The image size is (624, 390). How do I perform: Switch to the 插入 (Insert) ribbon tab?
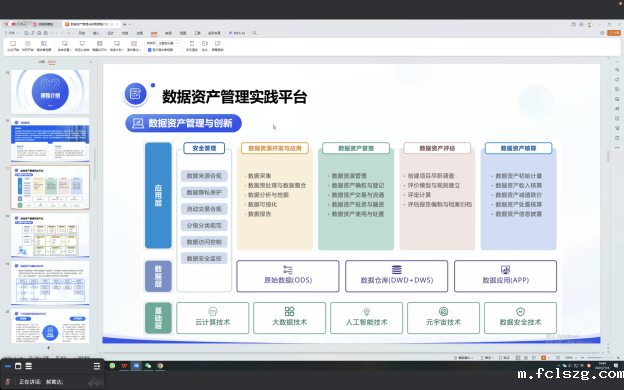(96, 33)
